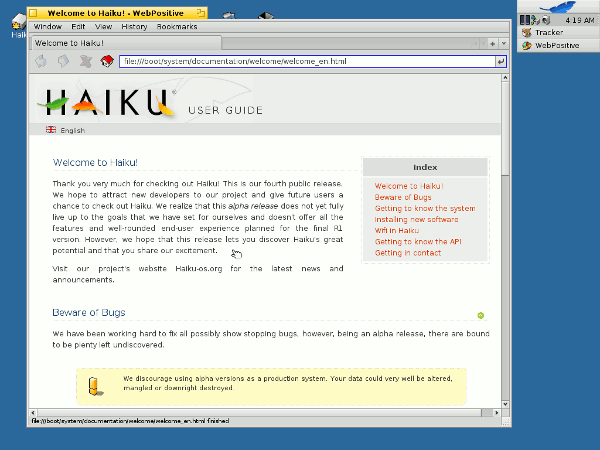Screen dimensions: 600x450
Task: Click the horizontal scrollbar left arrow
Action: click(x=33, y=413)
